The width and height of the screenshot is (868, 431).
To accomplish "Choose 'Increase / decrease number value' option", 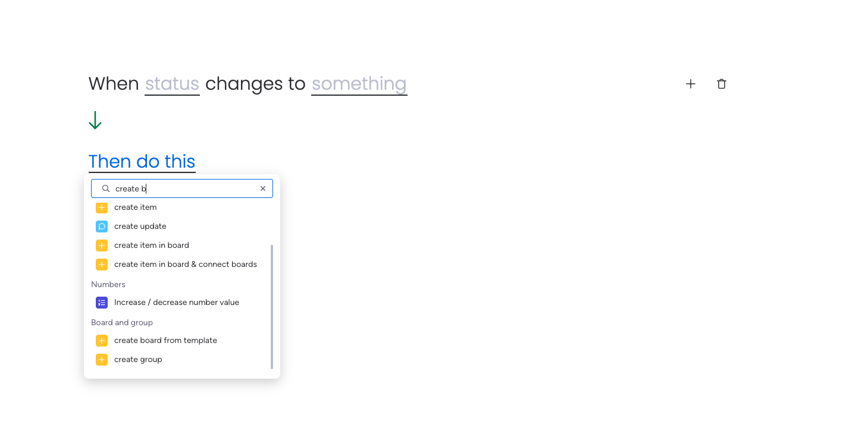I will [x=177, y=303].
